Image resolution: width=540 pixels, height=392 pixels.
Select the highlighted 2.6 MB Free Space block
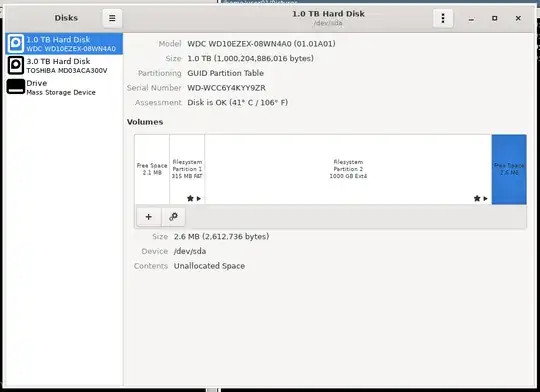(x=509, y=169)
